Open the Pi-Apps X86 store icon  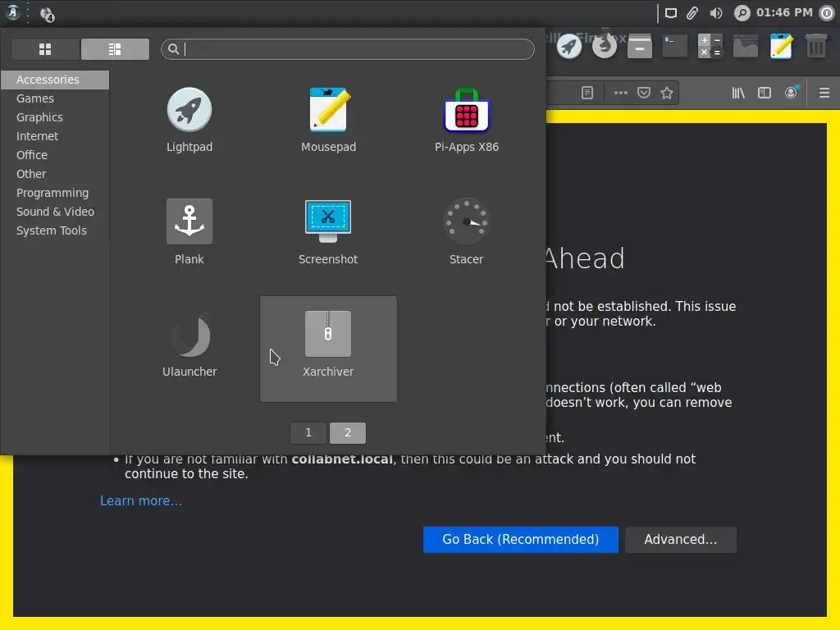click(467, 120)
